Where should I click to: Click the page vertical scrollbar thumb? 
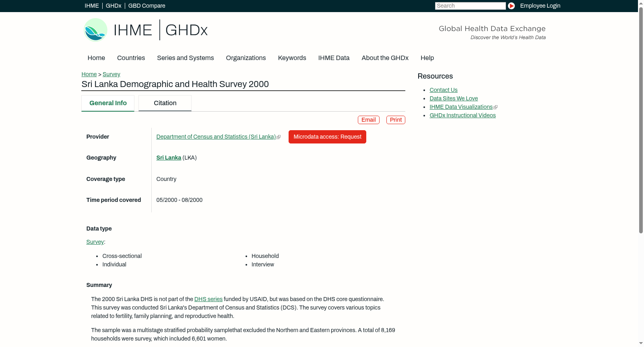641,120
